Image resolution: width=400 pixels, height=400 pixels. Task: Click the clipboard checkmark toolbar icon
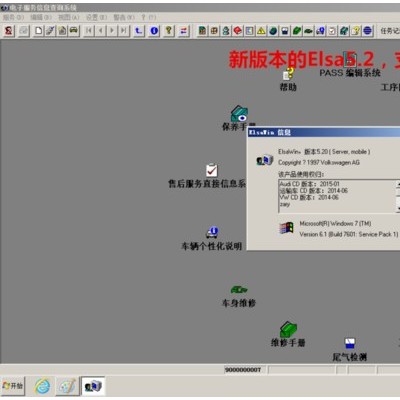(x=332, y=31)
